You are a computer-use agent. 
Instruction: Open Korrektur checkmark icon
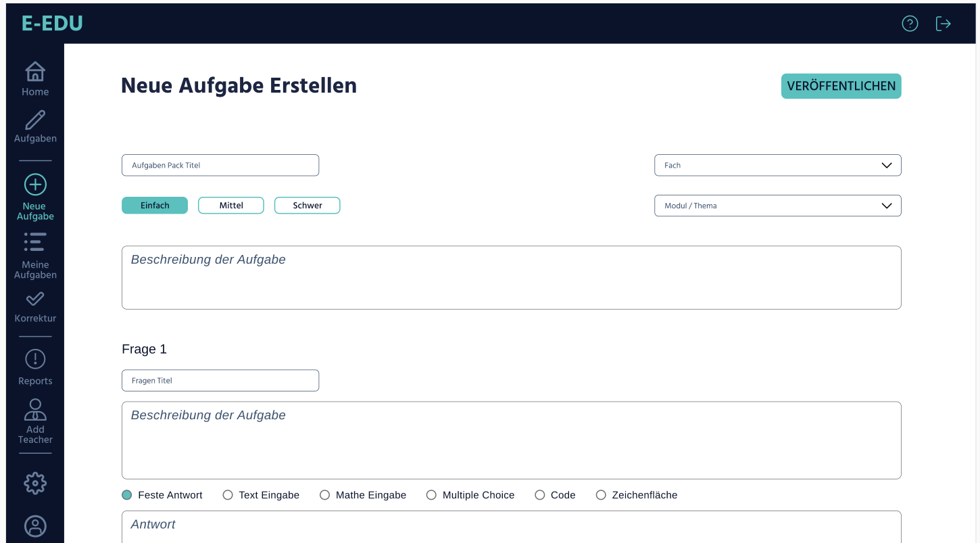[x=35, y=298]
